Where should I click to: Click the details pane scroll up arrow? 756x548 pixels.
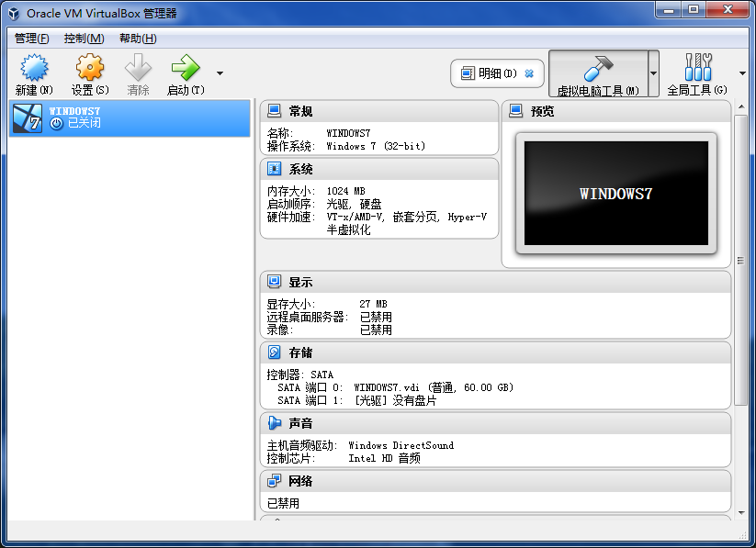(741, 107)
